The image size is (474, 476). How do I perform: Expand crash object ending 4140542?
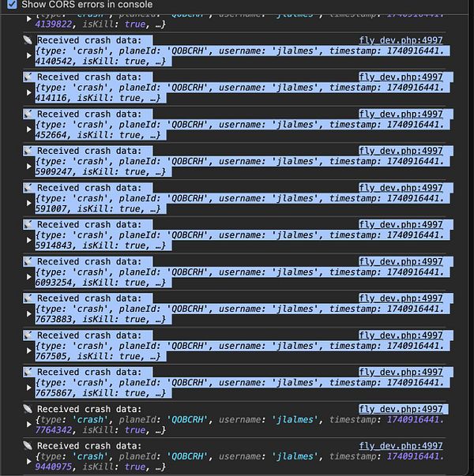(29, 55)
